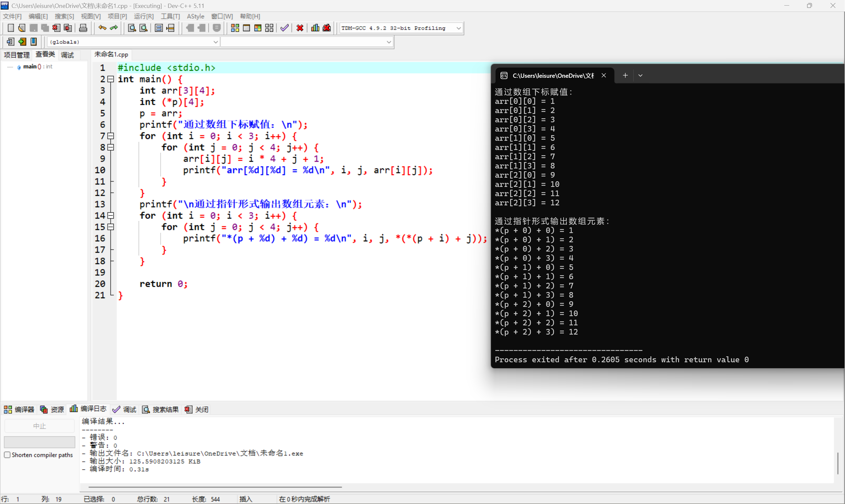
Task: Open profiling analysis (bar chart icon)
Action: pyautogui.click(x=315, y=28)
